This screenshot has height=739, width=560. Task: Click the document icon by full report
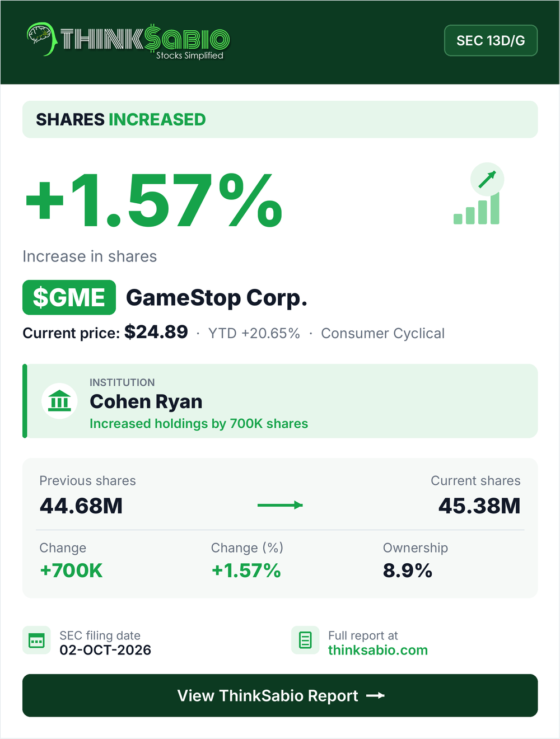(305, 640)
